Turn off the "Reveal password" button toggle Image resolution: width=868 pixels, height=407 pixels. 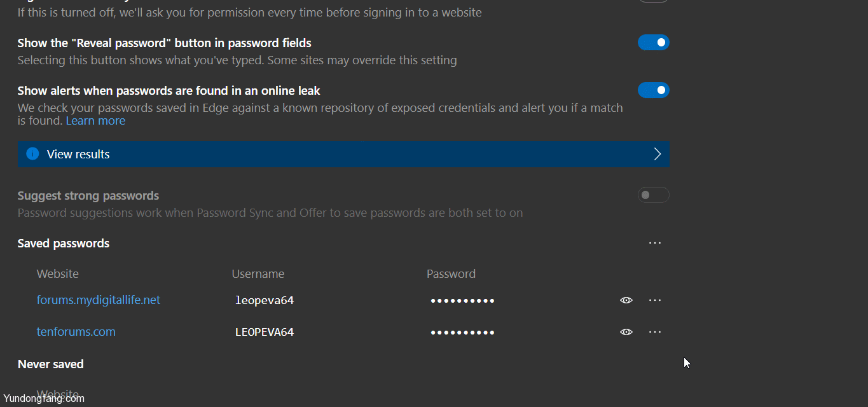pos(654,43)
